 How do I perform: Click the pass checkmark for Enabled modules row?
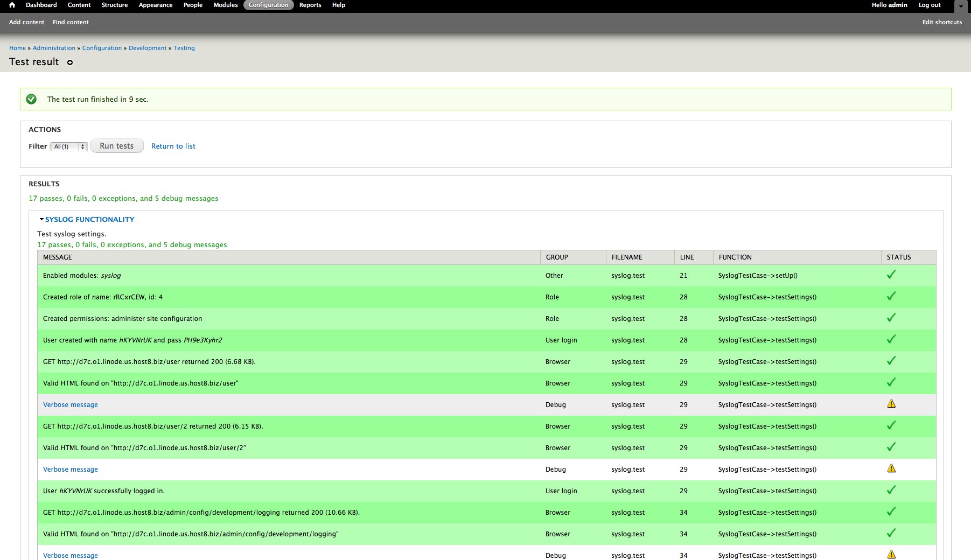click(x=891, y=275)
